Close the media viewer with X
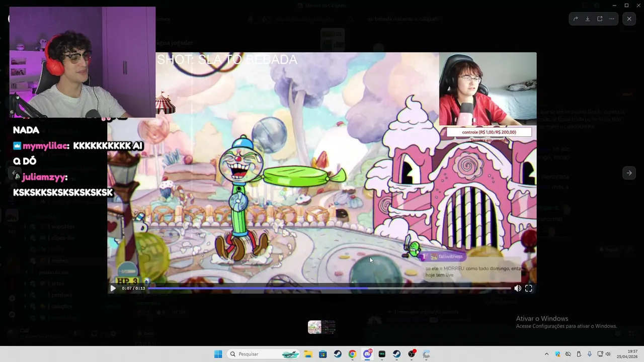The height and width of the screenshot is (362, 644). [629, 19]
